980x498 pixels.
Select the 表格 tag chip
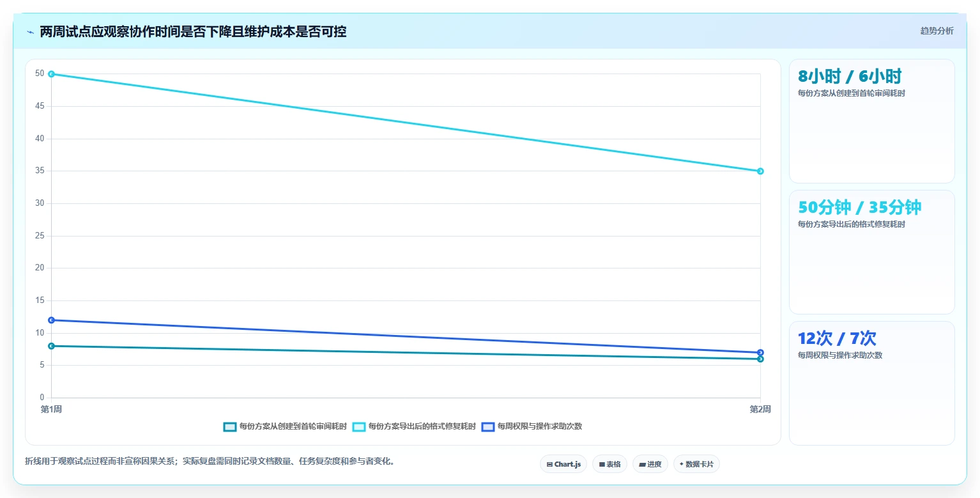click(x=609, y=464)
